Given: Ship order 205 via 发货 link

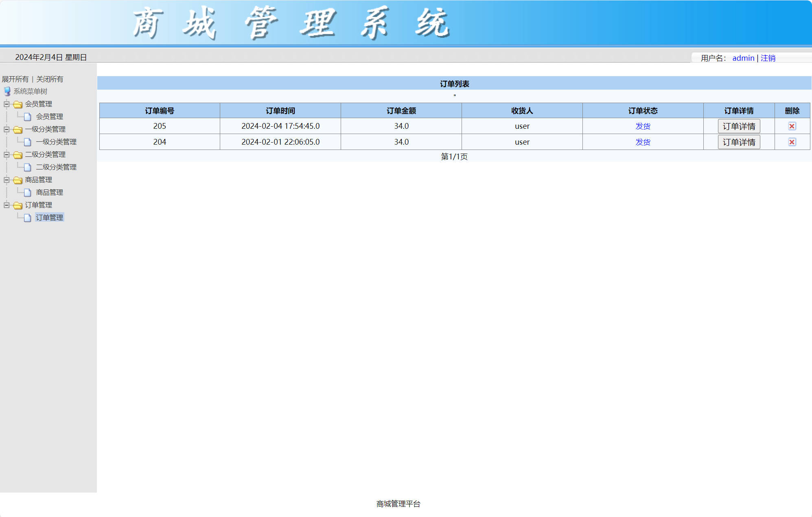Looking at the screenshot, I should [x=643, y=126].
